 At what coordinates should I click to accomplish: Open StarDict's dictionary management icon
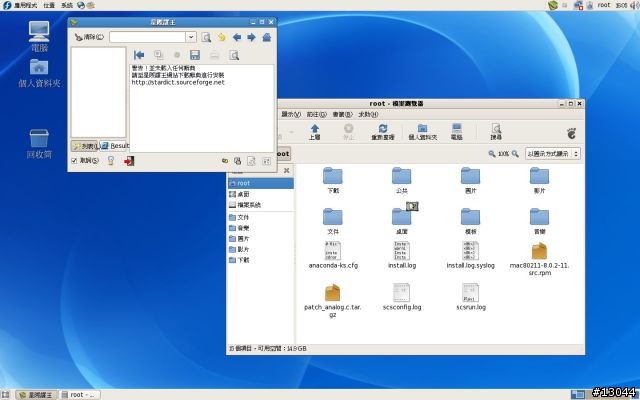[238, 161]
